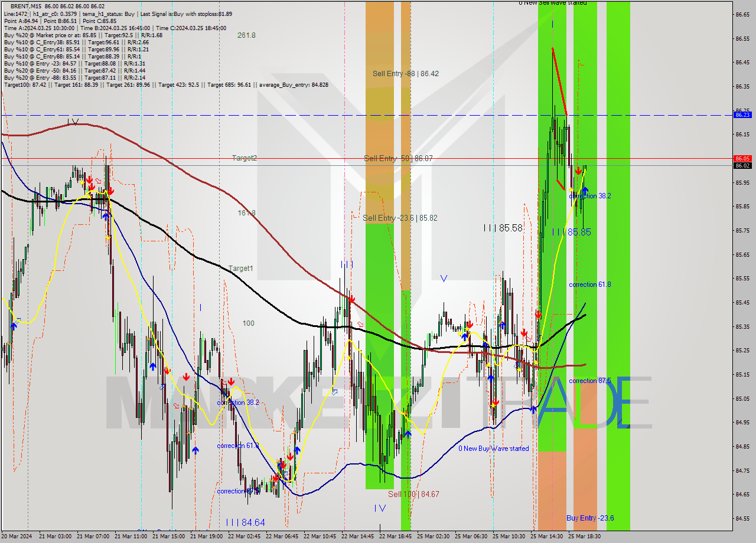Click the 'Sell 100 | 84.67' label

click(413, 494)
